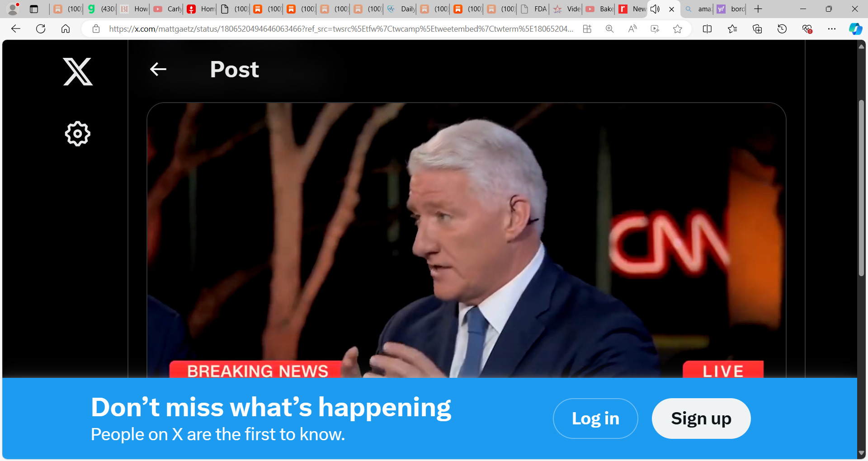The width and height of the screenshot is (868, 461).
Task: Open the Favorites list
Action: tap(732, 29)
